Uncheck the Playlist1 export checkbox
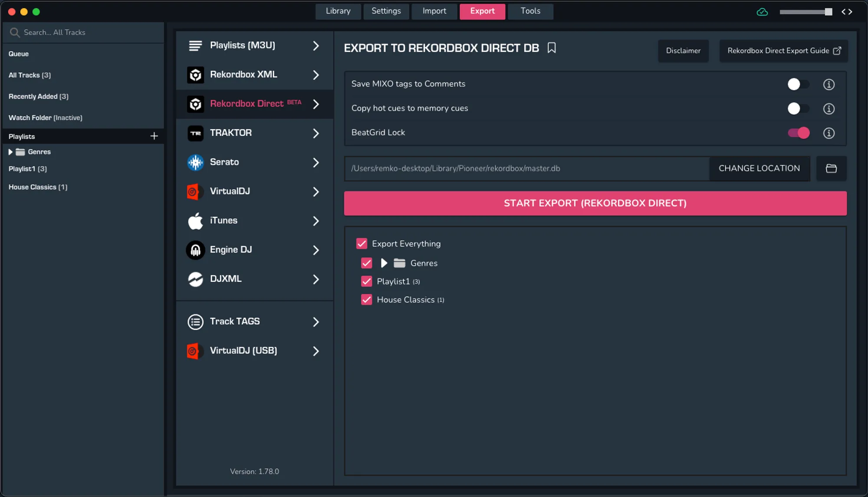Image resolution: width=868 pixels, height=497 pixels. (x=366, y=281)
